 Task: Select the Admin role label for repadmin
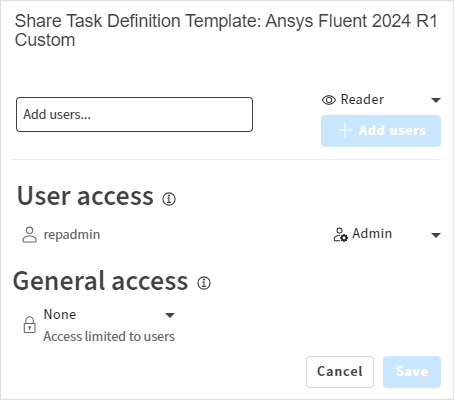point(372,234)
